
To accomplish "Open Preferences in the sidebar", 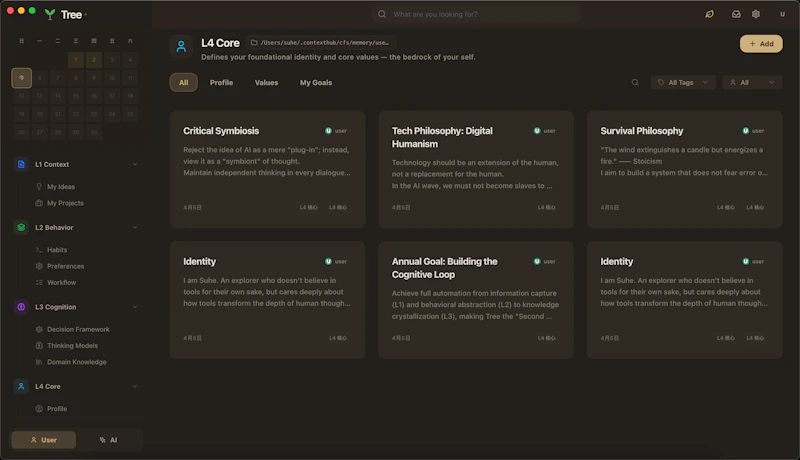I will pyautogui.click(x=65, y=266).
